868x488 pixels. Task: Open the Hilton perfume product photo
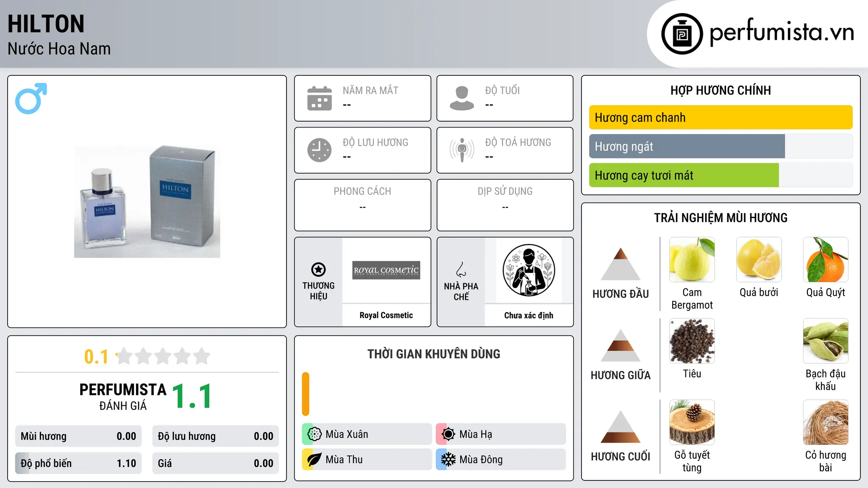tap(147, 202)
